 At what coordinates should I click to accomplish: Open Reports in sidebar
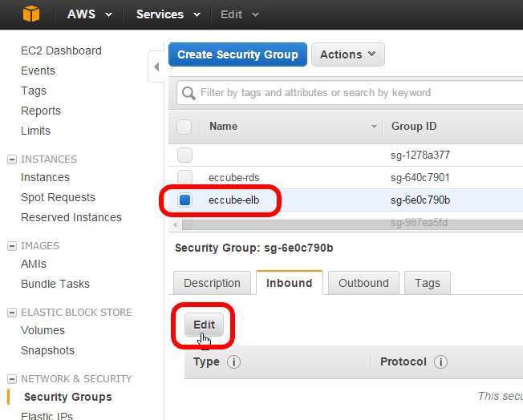(x=41, y=111)
